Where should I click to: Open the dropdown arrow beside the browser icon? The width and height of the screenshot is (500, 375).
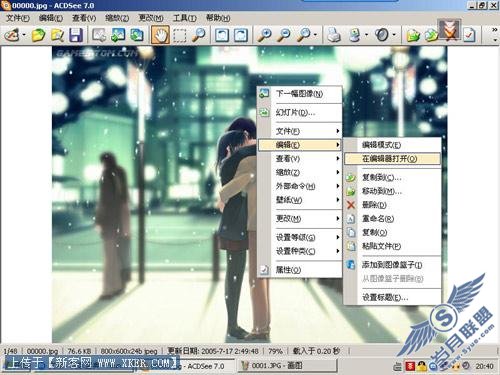click(x=24, y=35)
